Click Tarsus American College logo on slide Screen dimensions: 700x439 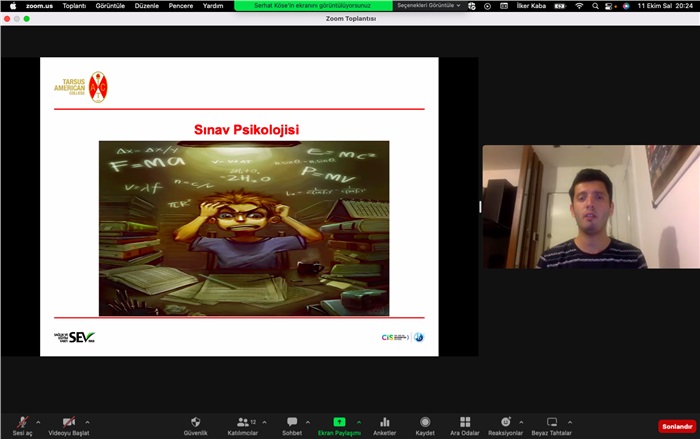click(81, 87)
